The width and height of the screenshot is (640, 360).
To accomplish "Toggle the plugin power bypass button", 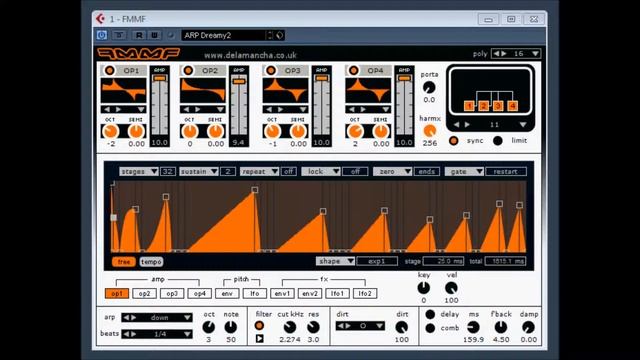I will pyautogui.click(x=102, y=35).
